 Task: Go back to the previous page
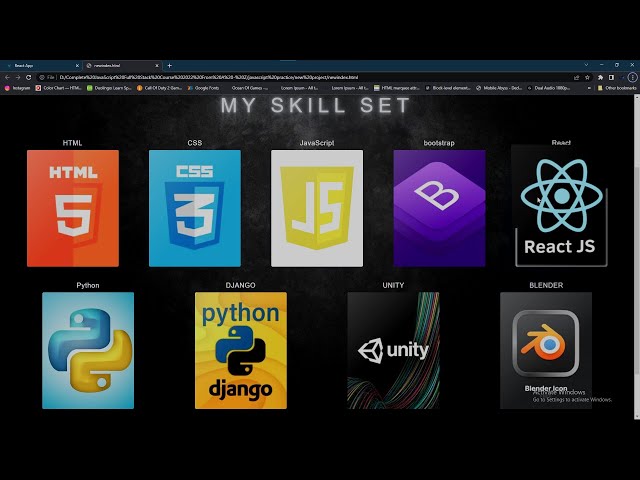pos(7,77)
